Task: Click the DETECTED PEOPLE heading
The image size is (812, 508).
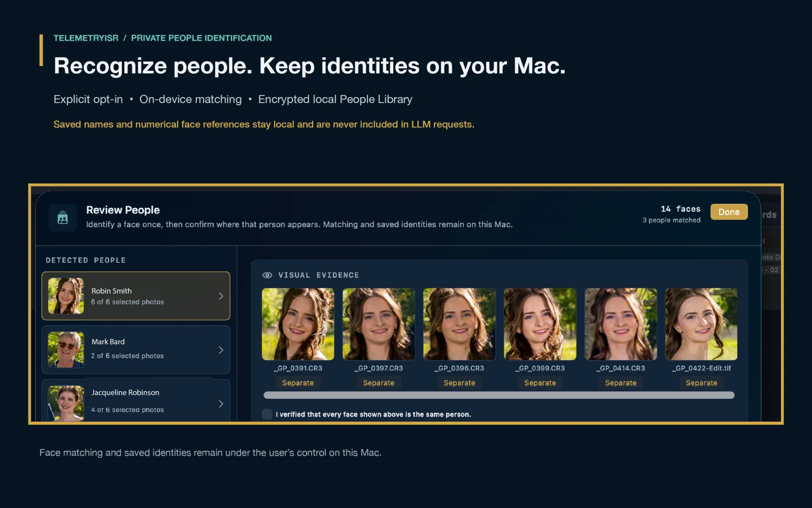Action: pyautogui.click(x=86, y=260)
